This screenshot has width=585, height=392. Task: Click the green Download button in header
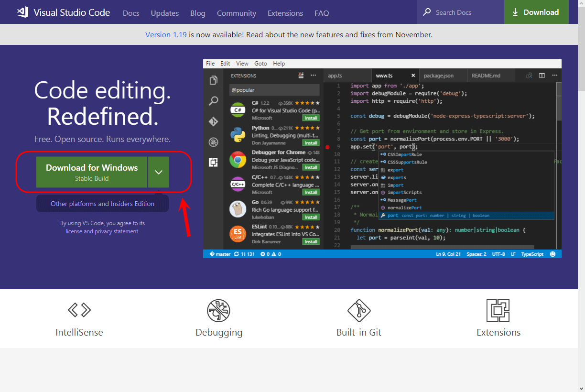536,12
